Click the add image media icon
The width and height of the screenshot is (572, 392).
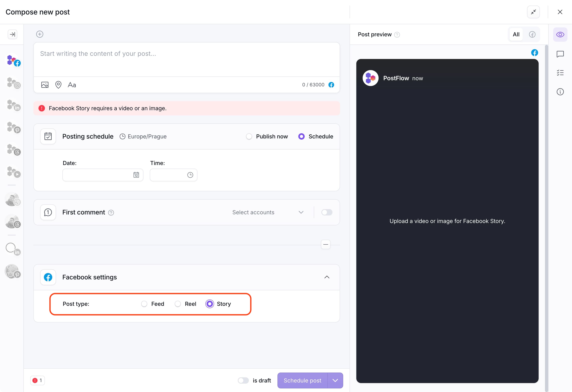(x=44, y=85)
